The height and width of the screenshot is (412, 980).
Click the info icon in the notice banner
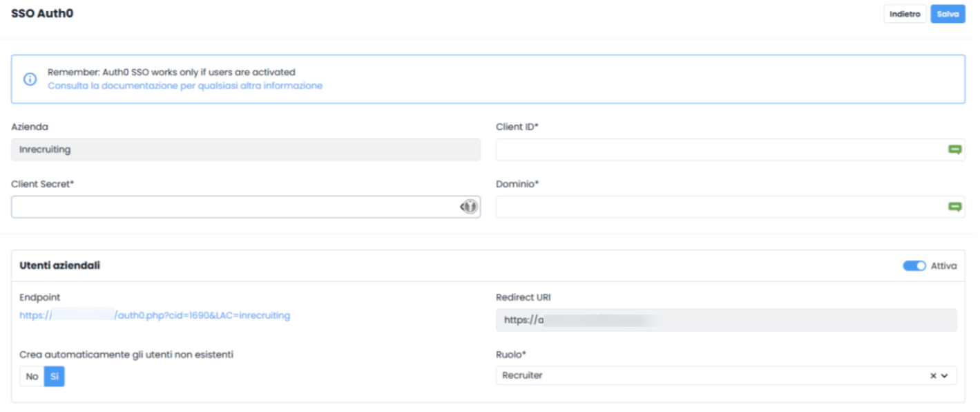tap(30, 79)
